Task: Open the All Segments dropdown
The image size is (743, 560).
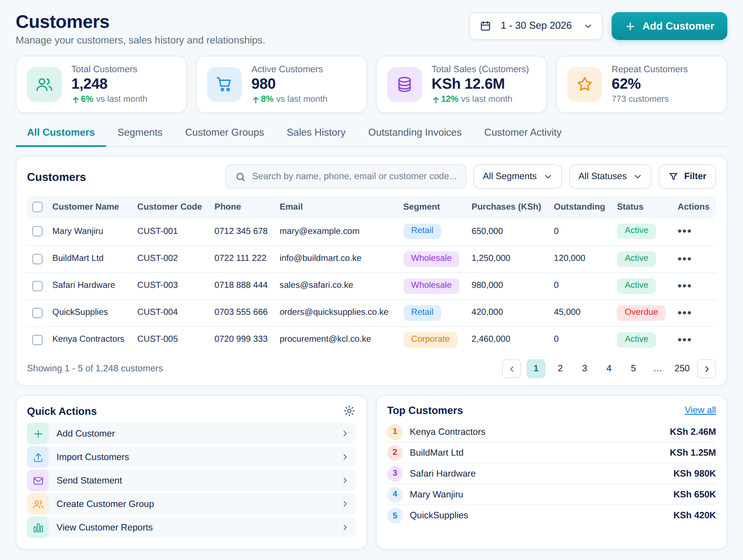Action: click(517, 177)
